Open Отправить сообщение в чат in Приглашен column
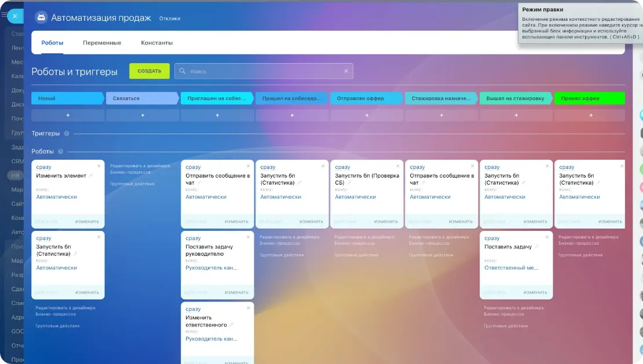This screenshot has height=364, width=643. pos(217,179)
